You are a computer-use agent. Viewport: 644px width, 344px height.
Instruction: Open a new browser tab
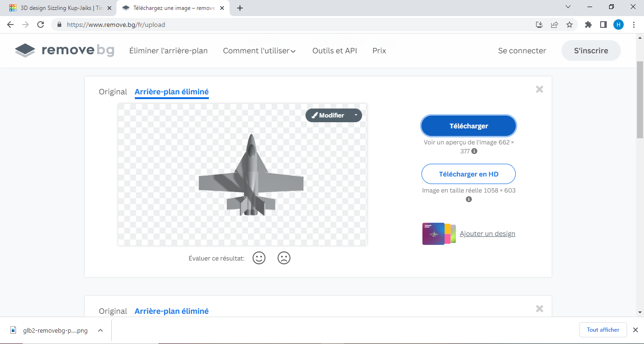[x=240, y=8]
